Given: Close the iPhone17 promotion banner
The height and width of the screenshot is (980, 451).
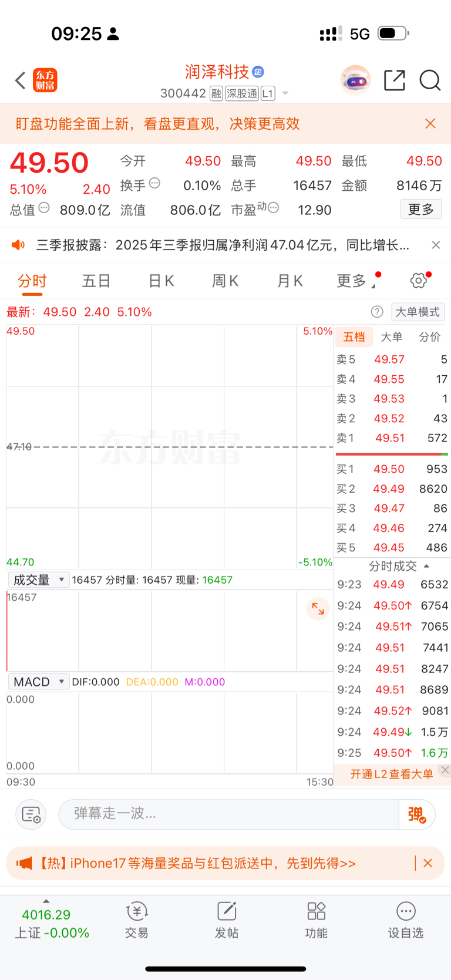Looking at the screenshot, I should point(428,863).
